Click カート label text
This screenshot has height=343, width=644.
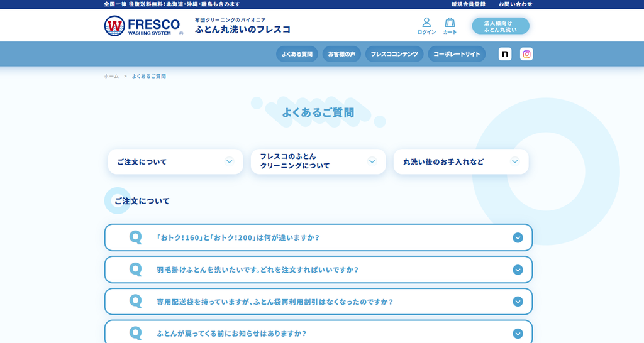pos(450,32)
